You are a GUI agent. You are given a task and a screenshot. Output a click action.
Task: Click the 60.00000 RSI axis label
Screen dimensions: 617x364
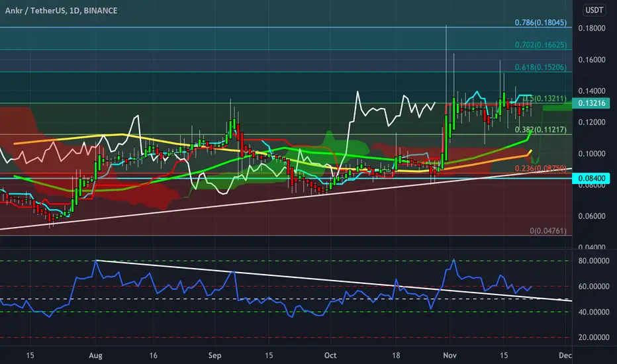pos(593,287)
